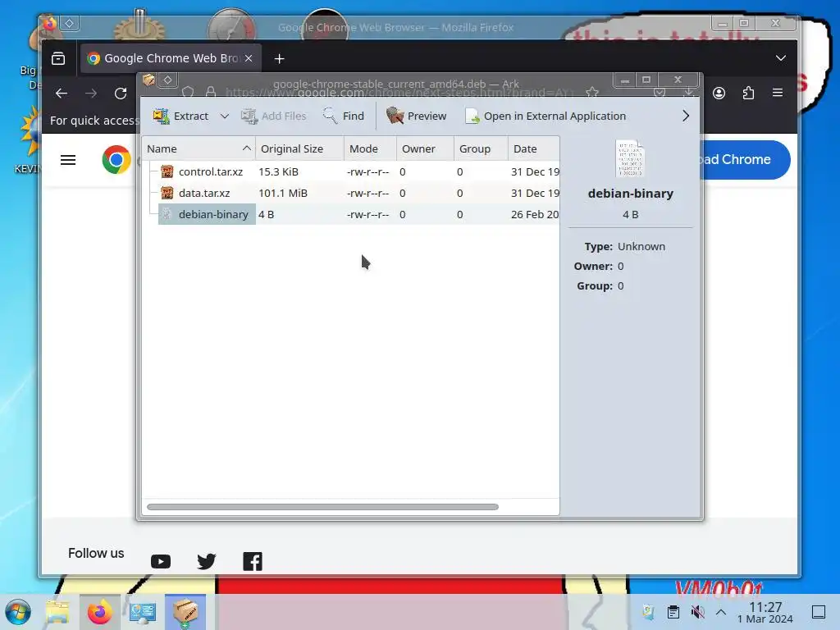This screenshot has width=840, height=630.
Task: Click the data.tar.xz file icon
Action: (167, 193)
